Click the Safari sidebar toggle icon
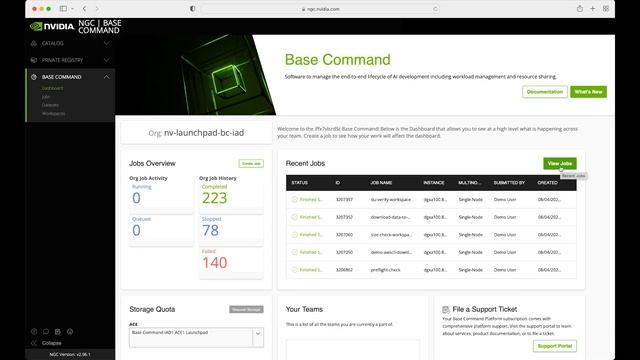 point(63,9)
